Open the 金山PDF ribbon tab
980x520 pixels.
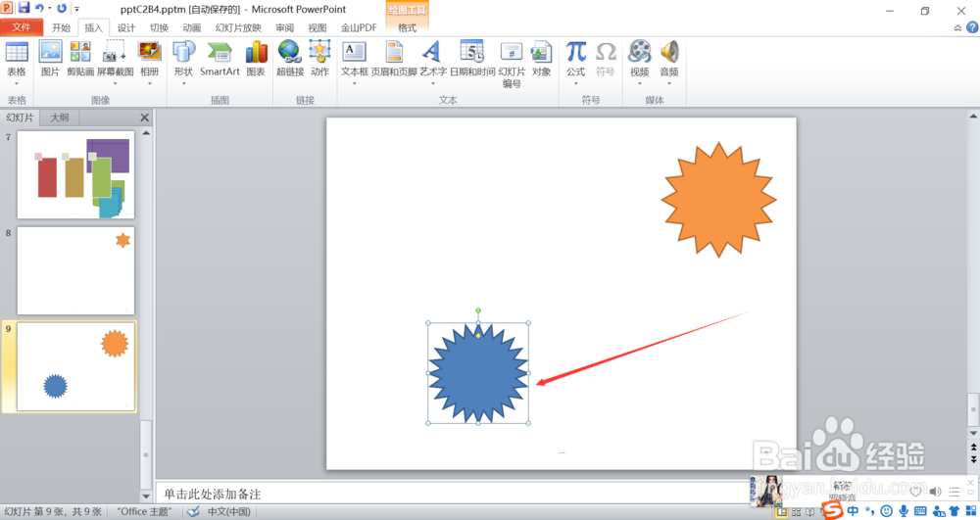point(359,27)
